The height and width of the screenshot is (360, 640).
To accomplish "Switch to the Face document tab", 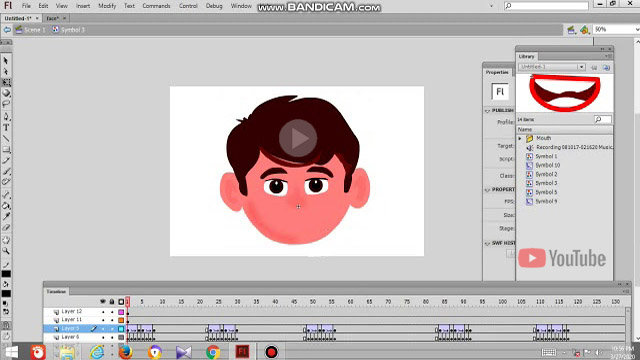I will coord(53,18).
